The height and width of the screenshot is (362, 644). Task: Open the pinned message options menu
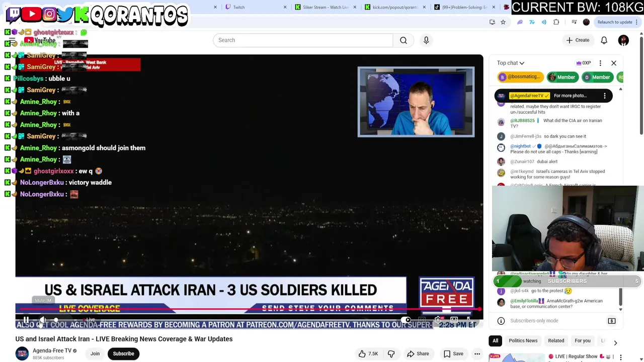[605, 96]
